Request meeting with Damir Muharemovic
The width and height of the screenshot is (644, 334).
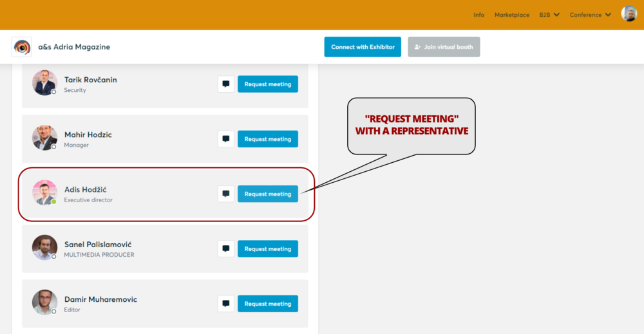coord(268,304)
